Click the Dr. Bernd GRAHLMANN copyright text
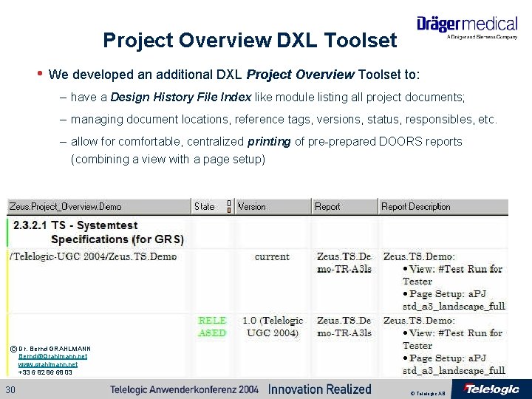This screenshot has width=532, height=399. pyautogui.click(x=50, y=349)
